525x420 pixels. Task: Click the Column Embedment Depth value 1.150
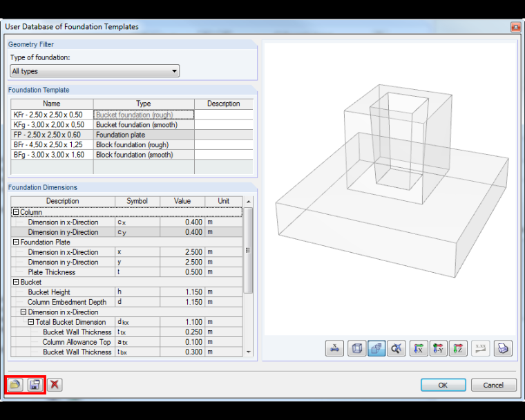[182, 302]
